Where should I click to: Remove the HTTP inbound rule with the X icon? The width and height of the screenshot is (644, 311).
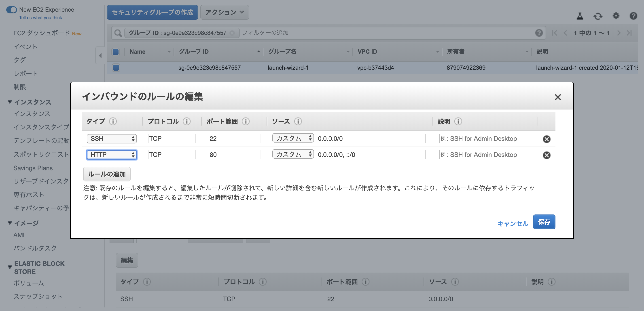(x=547, y=155)
